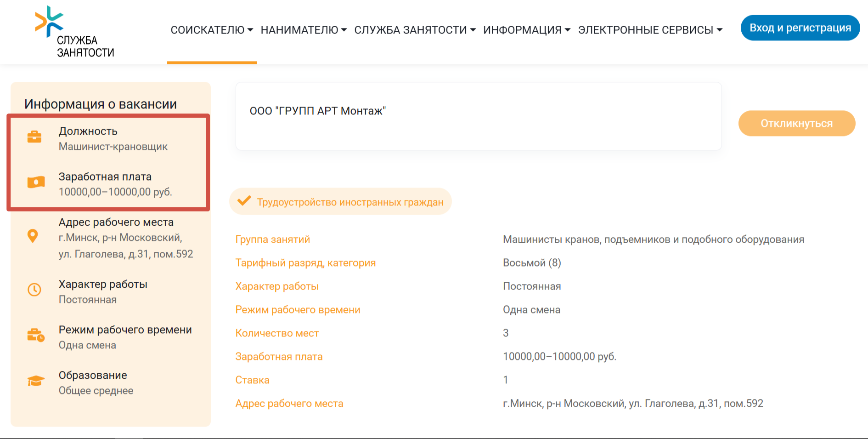This screenshot has height=439, width=868.
Task: Click the Служба занятости logo
Action: (74, 32)
